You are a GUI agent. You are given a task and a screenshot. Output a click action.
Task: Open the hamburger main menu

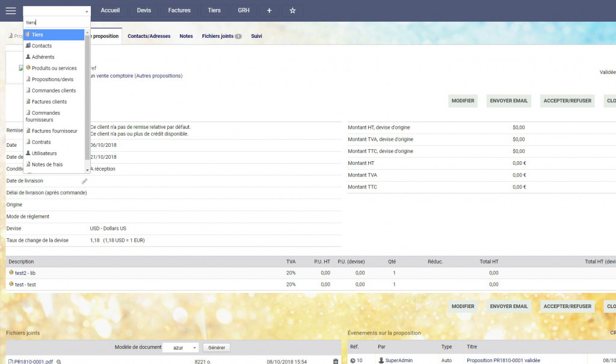point(10,10)
